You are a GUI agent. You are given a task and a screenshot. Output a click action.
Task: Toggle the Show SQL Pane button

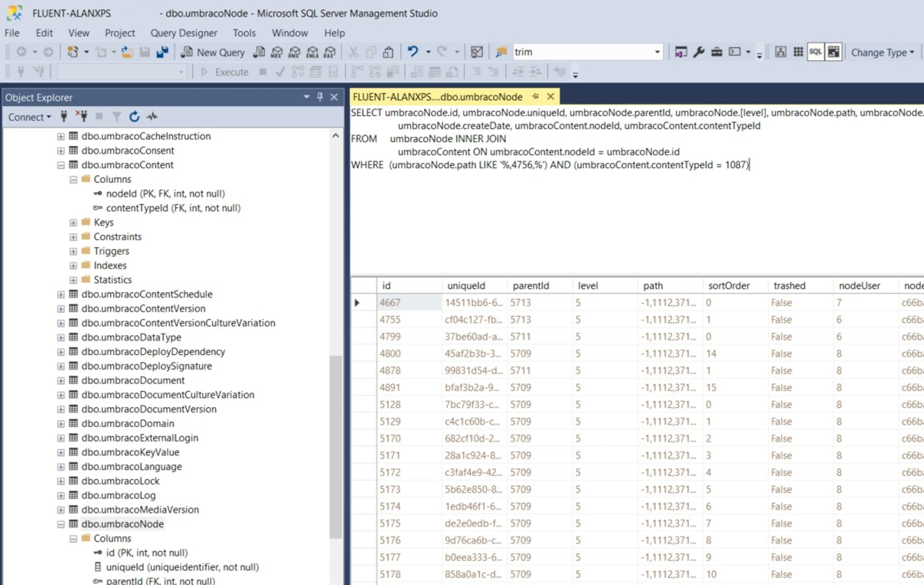pyautogui.click(x=815, y=52)
